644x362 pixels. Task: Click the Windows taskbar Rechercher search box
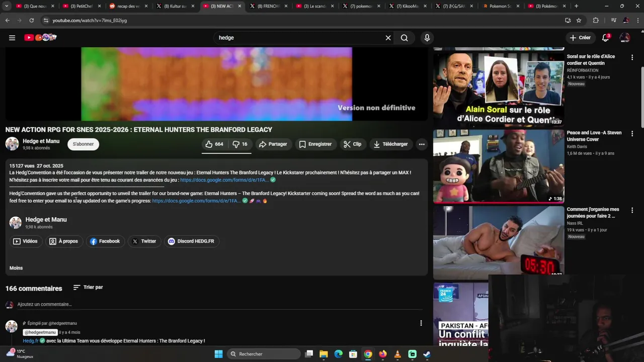[x=264, y=354]
